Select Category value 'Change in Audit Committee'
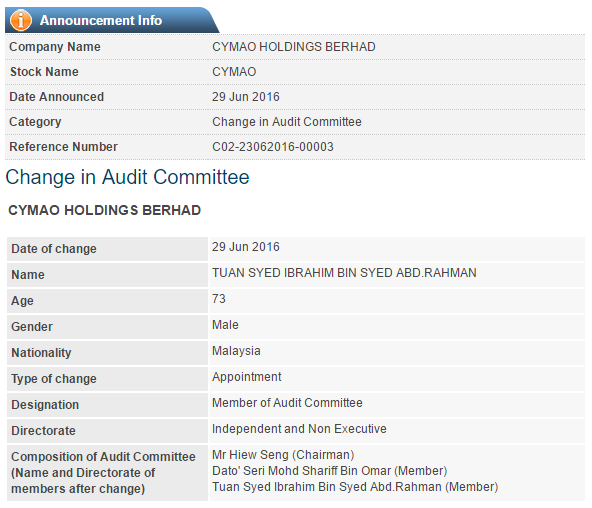592x508 pixels. pyautogui.click(x=287, y=122)
